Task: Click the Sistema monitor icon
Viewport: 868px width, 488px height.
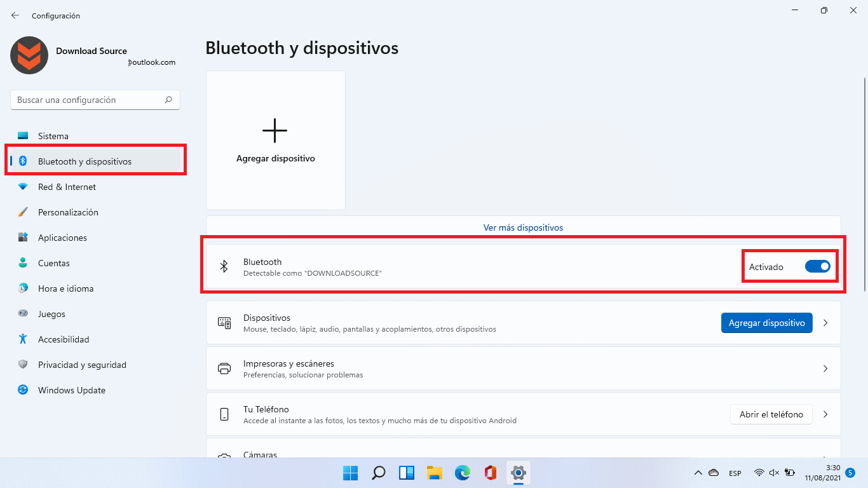Action: (x=23, y=136)
